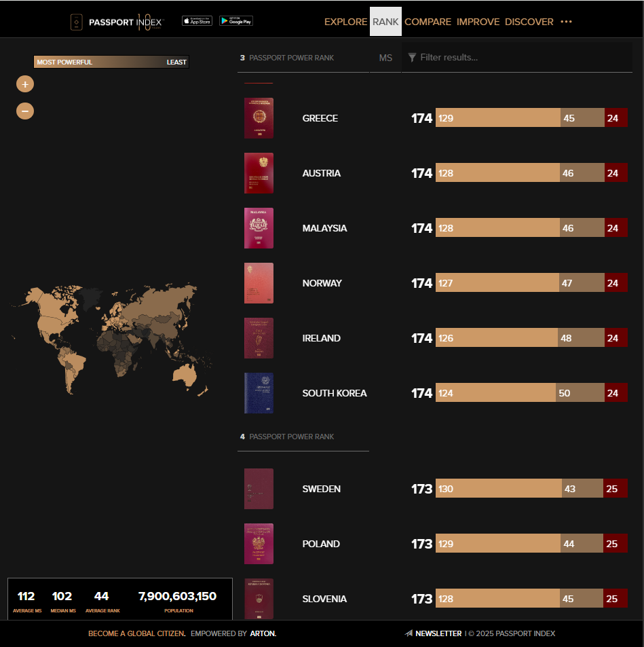
Task: Zoom out the map with minus button
Action: tap(25, 111)
